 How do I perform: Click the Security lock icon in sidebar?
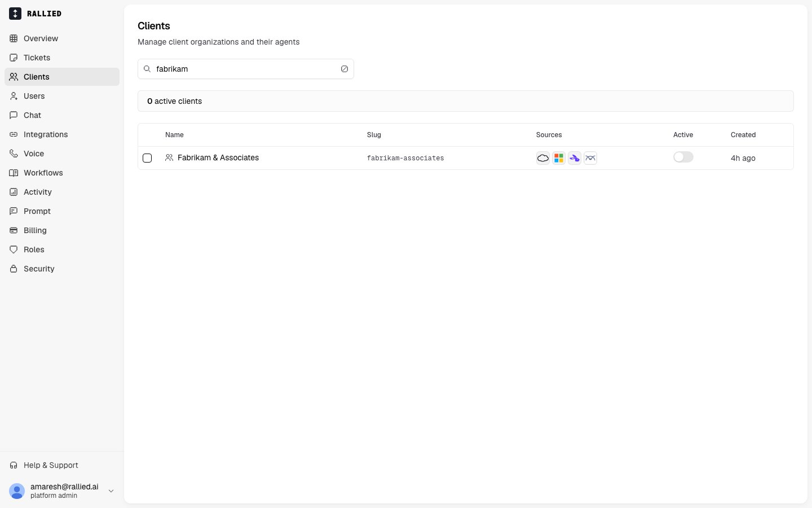[x=14, y=269]
